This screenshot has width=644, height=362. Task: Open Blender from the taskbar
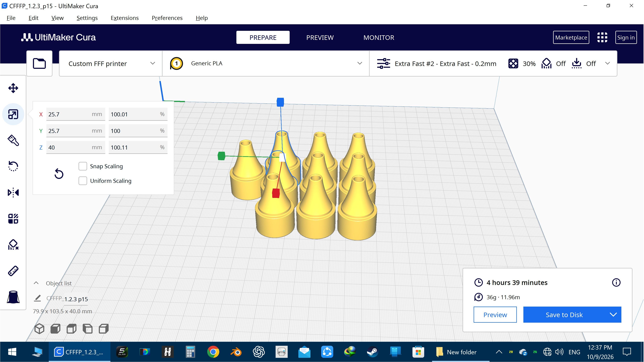click(x=236, y=352)
